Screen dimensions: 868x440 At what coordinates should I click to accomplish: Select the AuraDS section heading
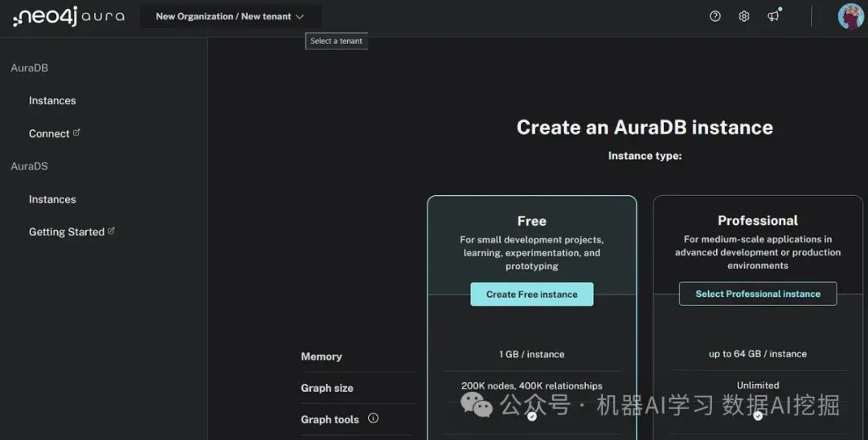[x=30, y=166]
